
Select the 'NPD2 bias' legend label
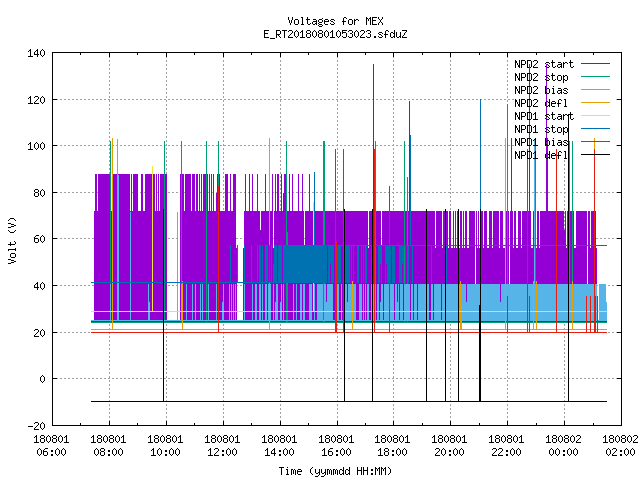pos(541,90)
